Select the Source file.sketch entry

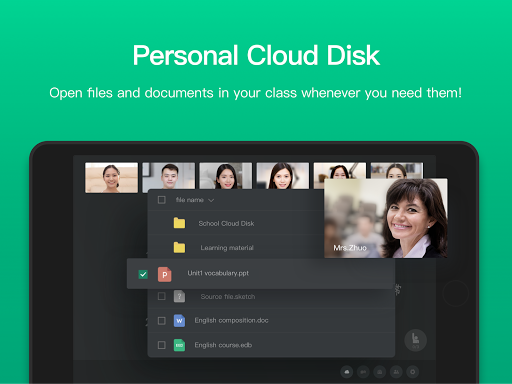271,296
